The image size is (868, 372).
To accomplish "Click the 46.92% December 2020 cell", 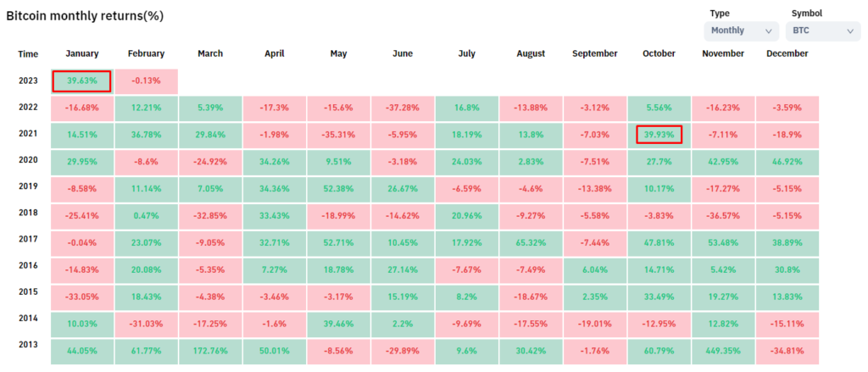I will click(x=787, y=162).
